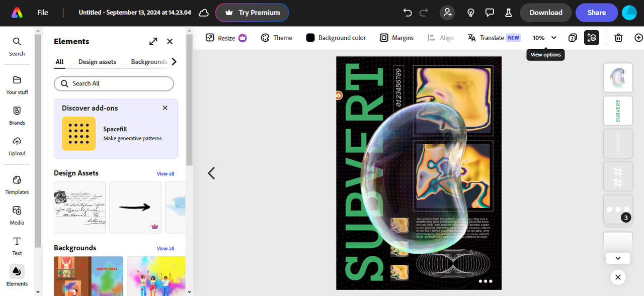
Task: Click the Align tool
Action: click(x=440, y=38)
